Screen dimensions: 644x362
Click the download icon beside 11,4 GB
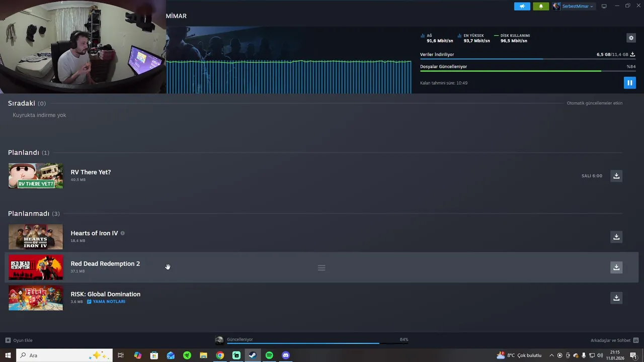coord(632,54)
